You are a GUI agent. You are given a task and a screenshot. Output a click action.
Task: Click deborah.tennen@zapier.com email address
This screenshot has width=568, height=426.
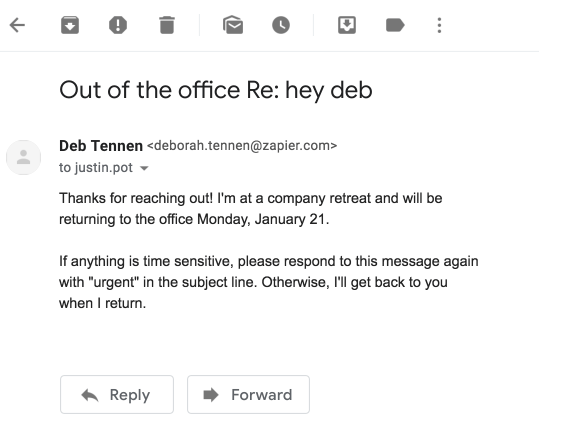coord(242,146)
